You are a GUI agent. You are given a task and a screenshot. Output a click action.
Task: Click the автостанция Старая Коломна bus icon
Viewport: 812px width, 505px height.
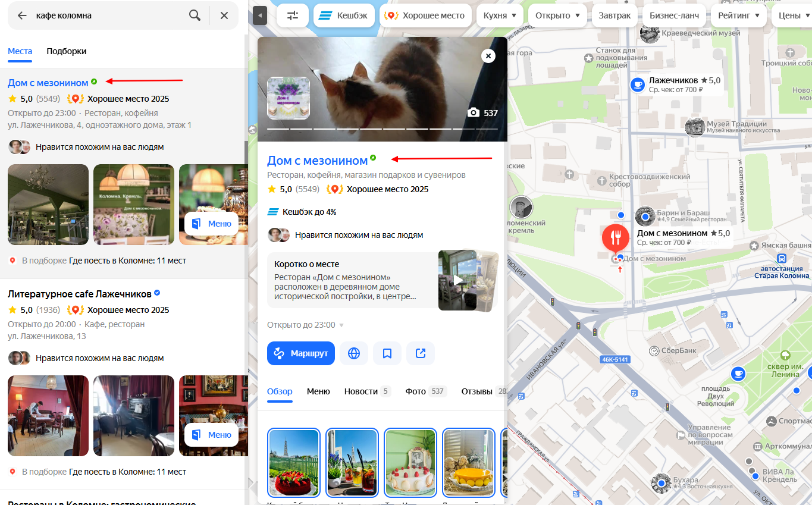782,258
